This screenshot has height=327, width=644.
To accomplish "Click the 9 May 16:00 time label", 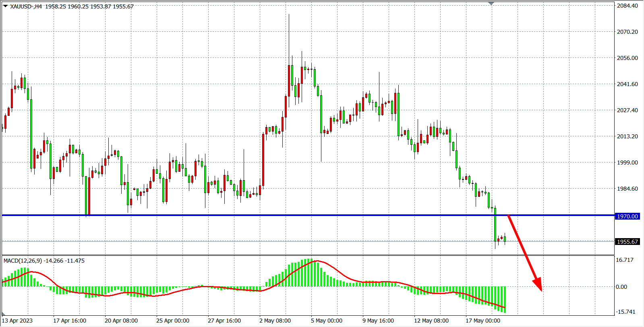I will pos(378,321).
